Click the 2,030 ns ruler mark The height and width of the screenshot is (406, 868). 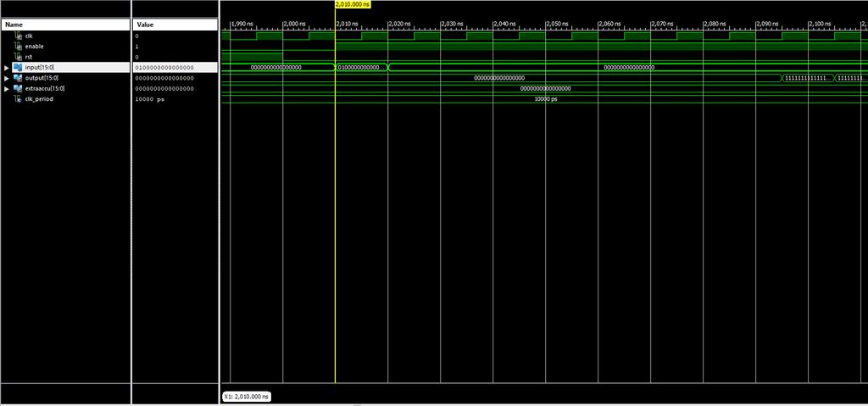(x=453, y=24)
